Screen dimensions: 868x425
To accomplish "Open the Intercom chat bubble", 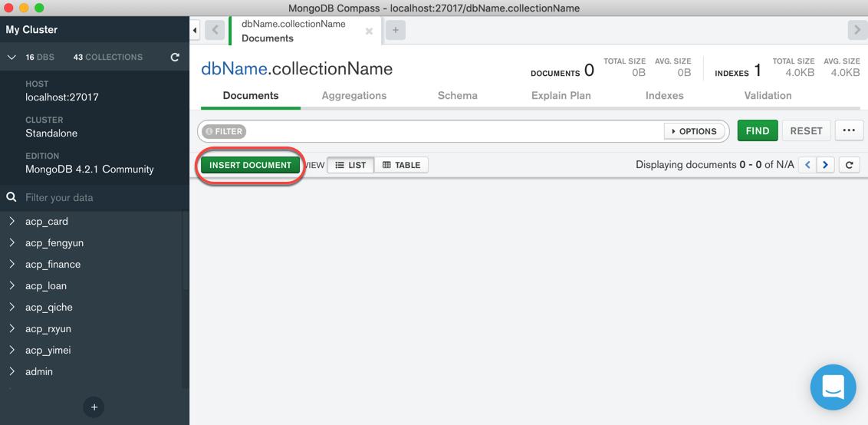I will [x=833, y=387].
